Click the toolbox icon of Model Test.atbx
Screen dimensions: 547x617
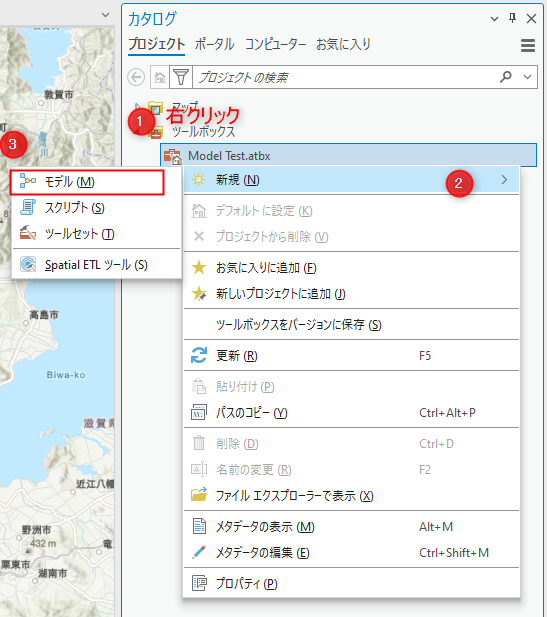(172, 156)
